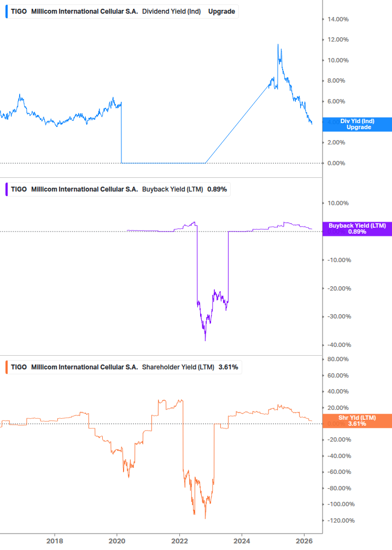Click the 14.00% label on dividend yield axis
392x550 pixels.
338,19
